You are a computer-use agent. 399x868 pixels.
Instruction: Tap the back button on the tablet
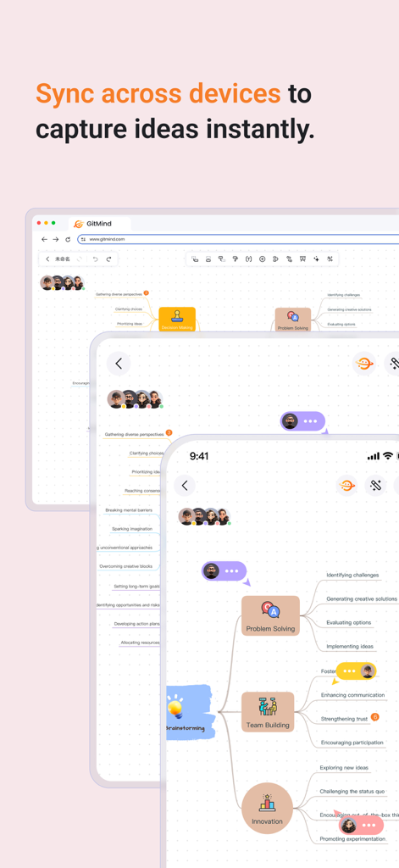[119, 364]
